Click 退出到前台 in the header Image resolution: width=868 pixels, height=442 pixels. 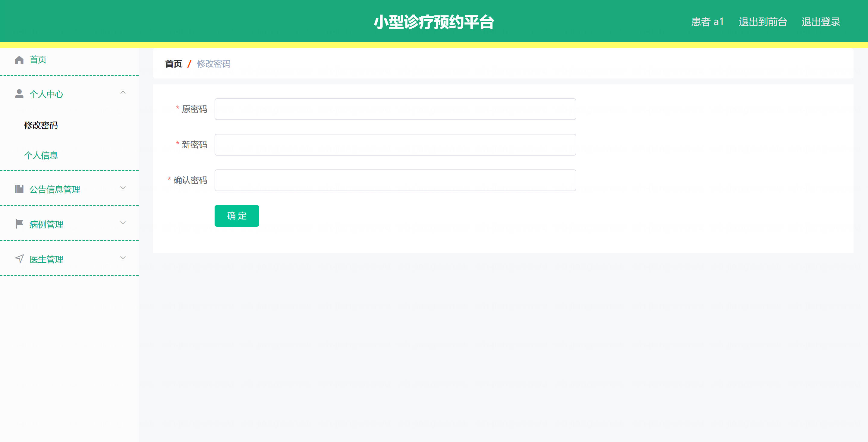(763, 22)
